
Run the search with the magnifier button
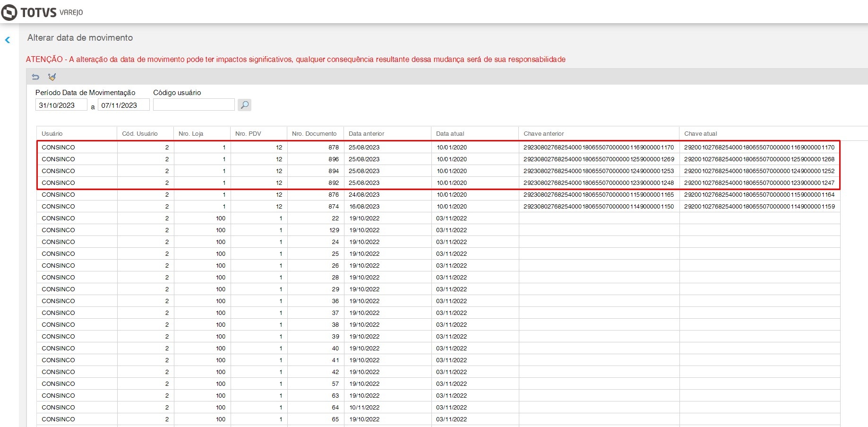click(x=244, y=105)
